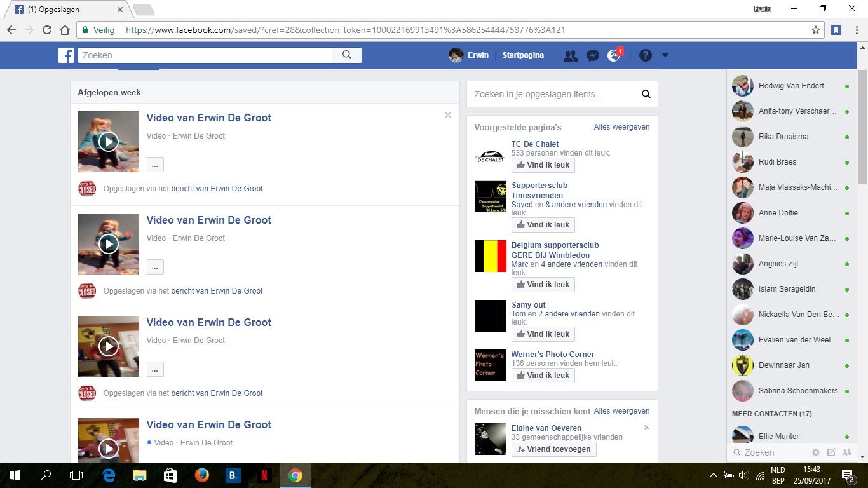Dismiss Elaine van Oeveren friend suggestion

pyautogui.click(x=646, y=428)
